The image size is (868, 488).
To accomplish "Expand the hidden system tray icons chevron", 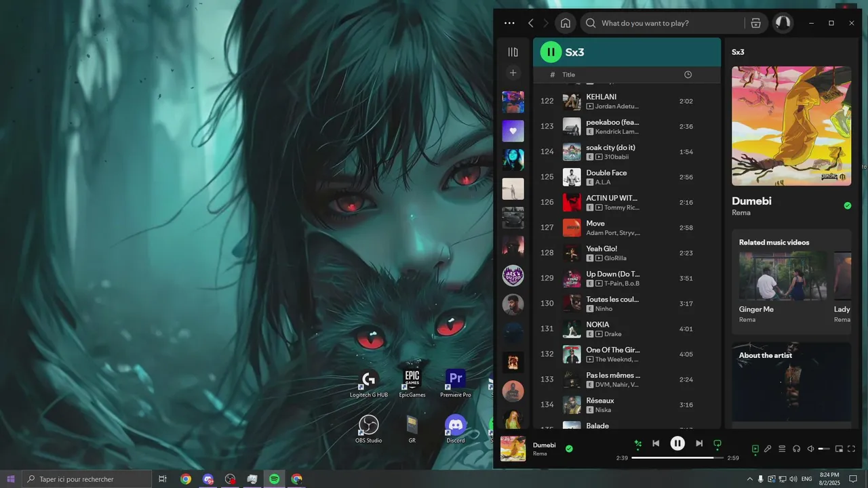I will click(749, 479).
